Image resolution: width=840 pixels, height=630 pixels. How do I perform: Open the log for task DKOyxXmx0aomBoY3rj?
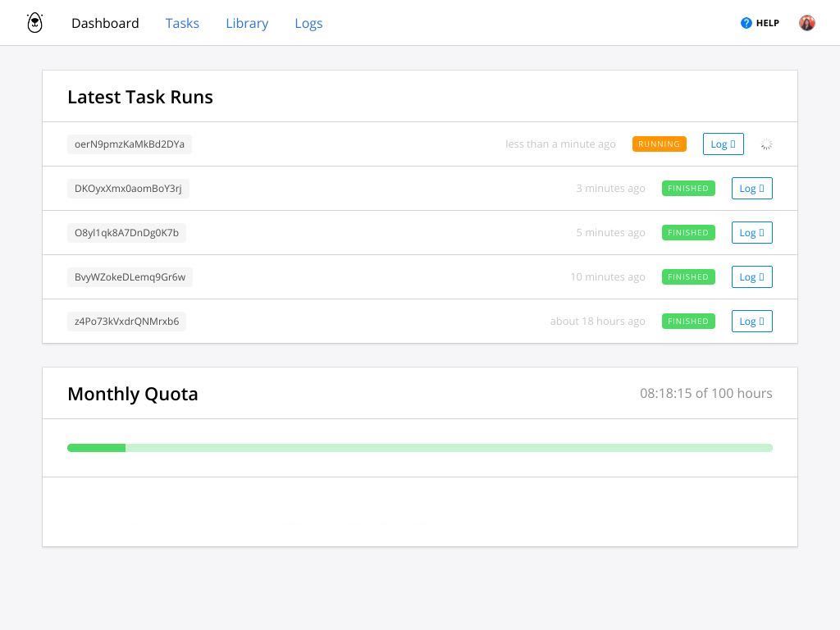[x=751, y=188]
